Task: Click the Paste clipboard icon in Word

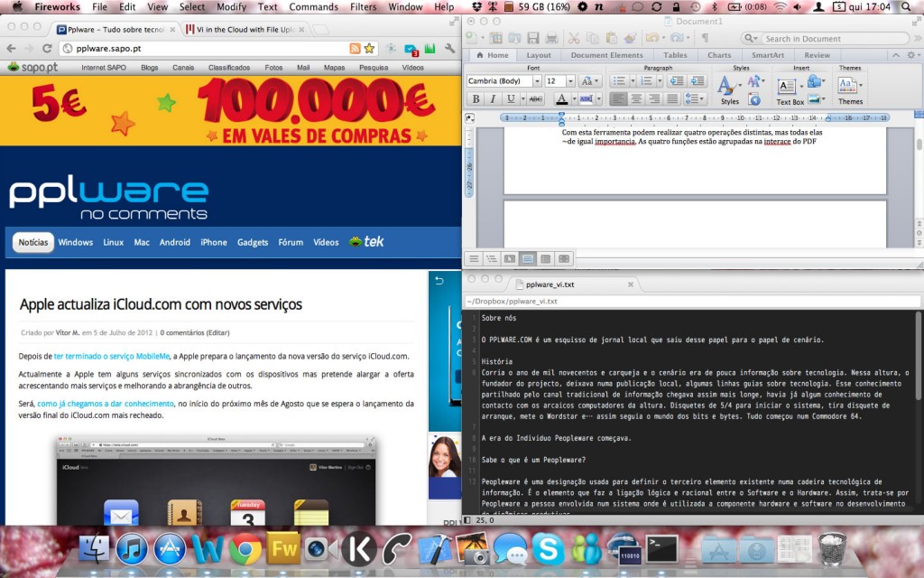Action: point(612,38)
